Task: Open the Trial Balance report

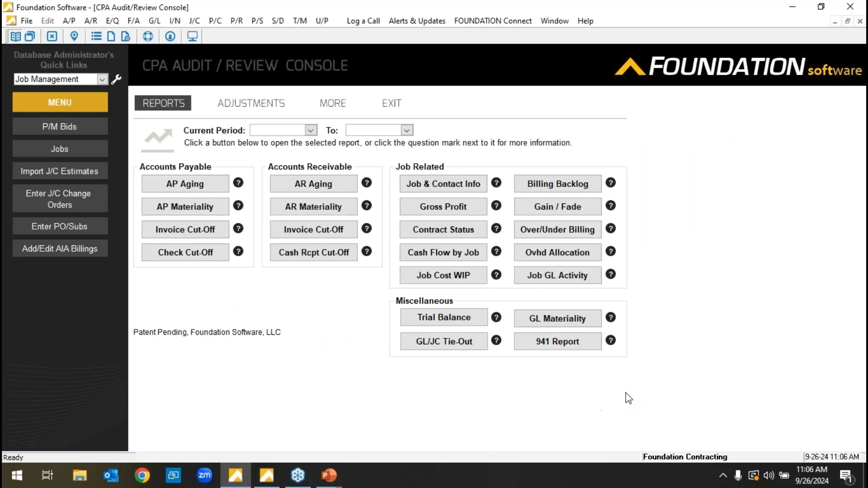Action: tap(443, 317)
